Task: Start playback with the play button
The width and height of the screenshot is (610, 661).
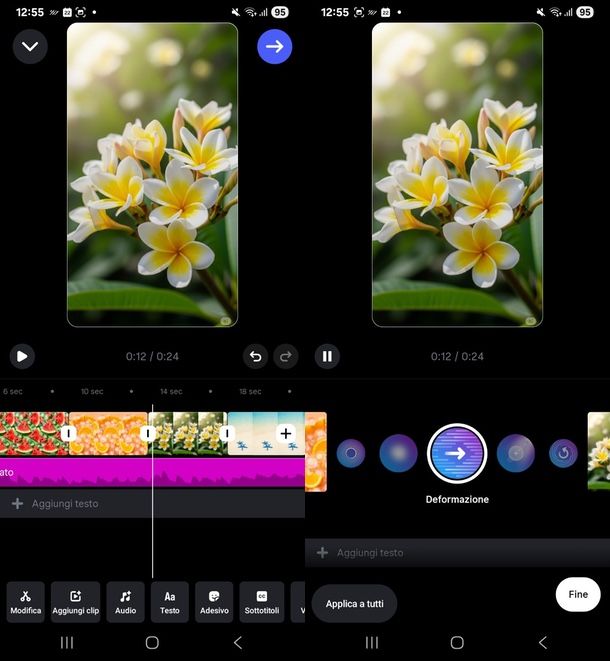Action: pos(22,356)
